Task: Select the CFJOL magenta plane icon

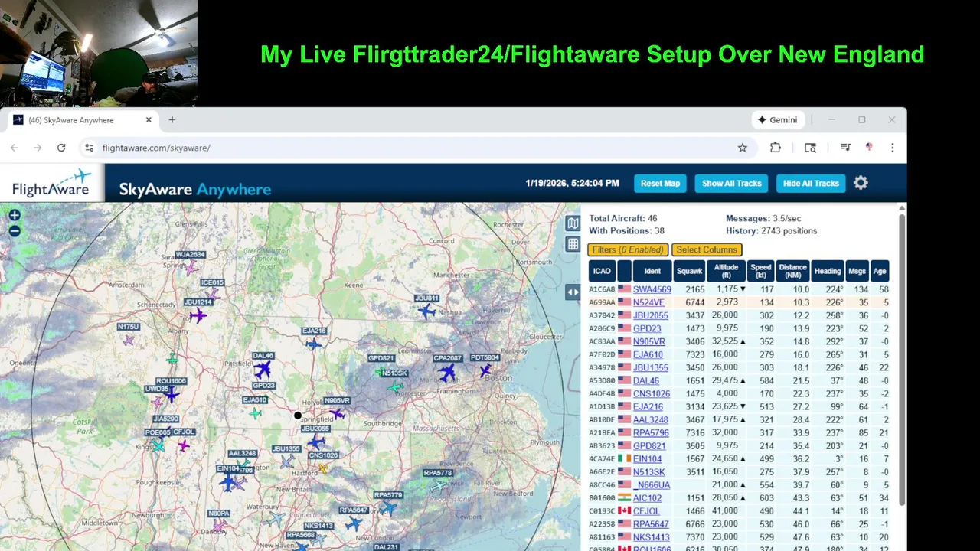Action: point(184,445)
